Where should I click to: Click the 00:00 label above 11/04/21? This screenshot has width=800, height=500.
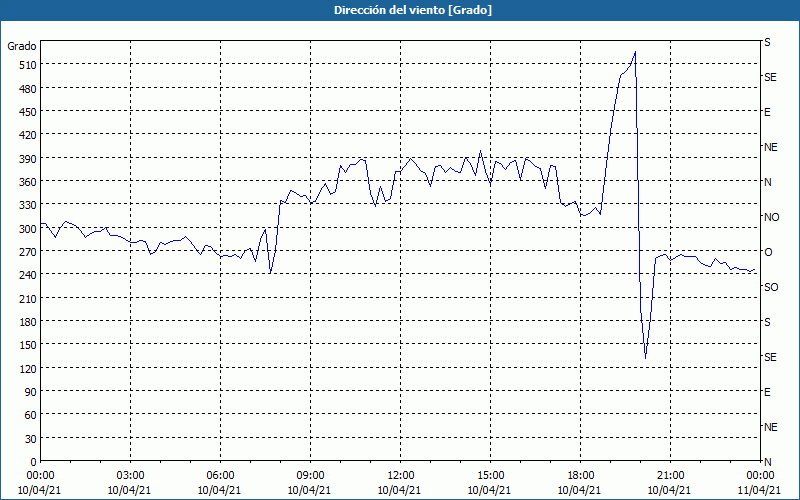[x=760, y=476]
